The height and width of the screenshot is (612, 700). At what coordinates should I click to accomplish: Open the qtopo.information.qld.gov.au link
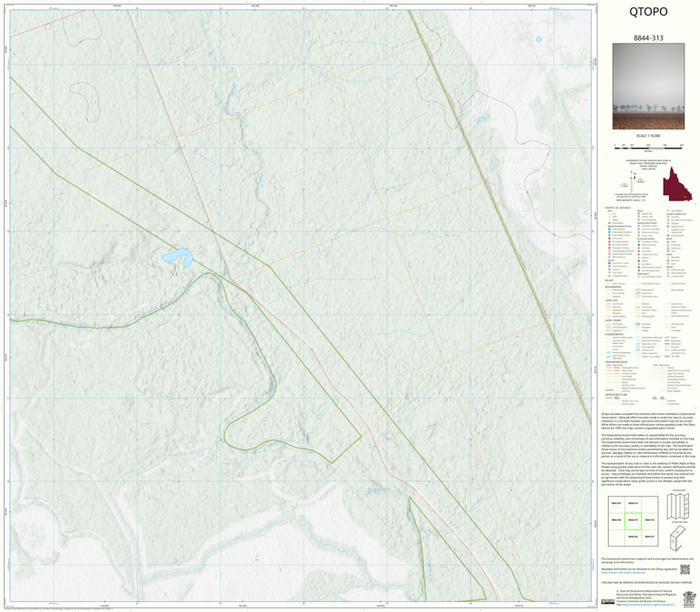pyautogui.click(x=623, y=572)
